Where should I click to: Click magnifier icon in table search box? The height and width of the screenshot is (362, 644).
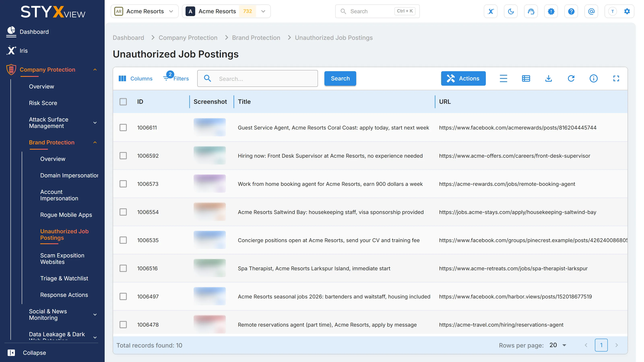click(207, 78)
